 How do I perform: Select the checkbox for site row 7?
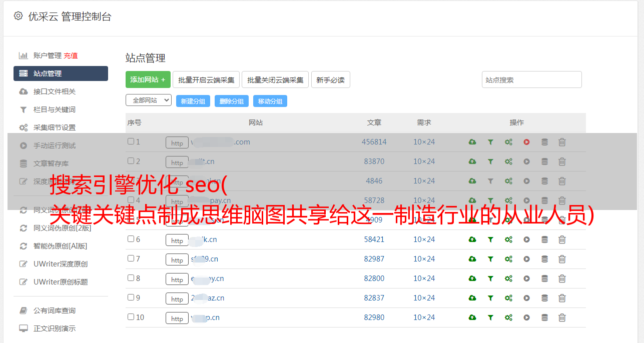click(x=131, y=258)
